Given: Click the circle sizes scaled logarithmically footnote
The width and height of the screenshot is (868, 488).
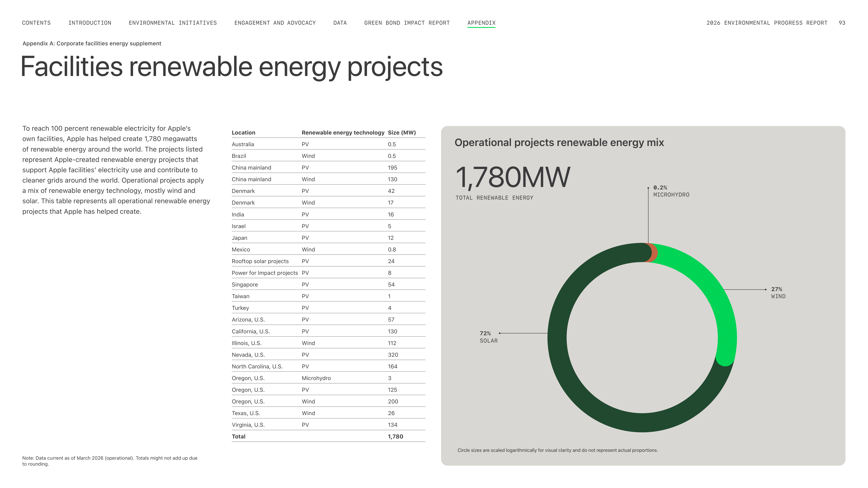Looking at the screenshot, I should pyautogui.click(x=557, y=450).
